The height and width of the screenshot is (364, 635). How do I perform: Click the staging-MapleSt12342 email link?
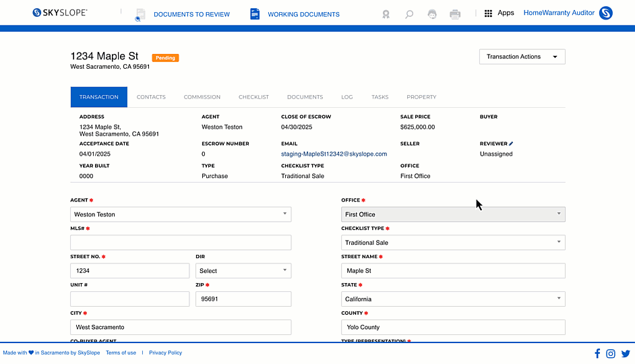pos(334,154)
